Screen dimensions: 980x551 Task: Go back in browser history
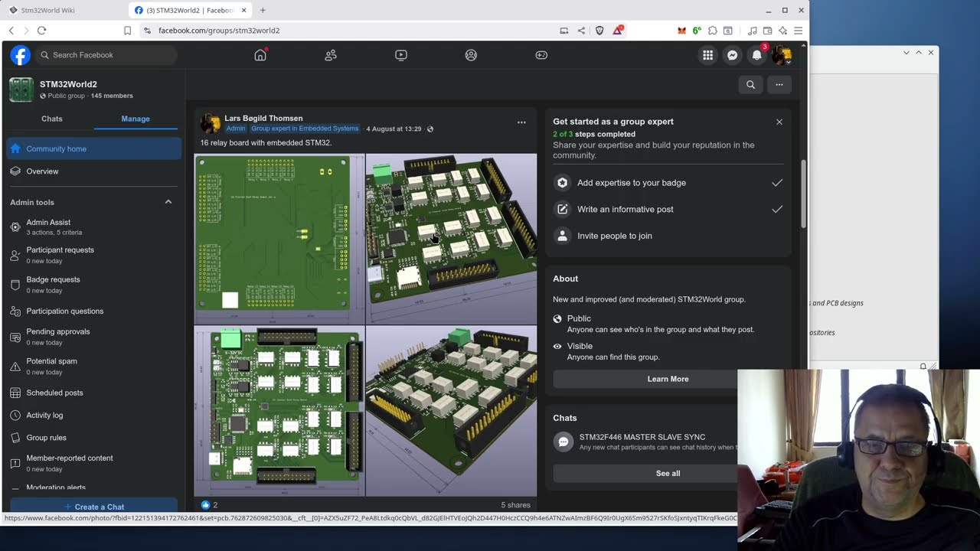point(11,31)
